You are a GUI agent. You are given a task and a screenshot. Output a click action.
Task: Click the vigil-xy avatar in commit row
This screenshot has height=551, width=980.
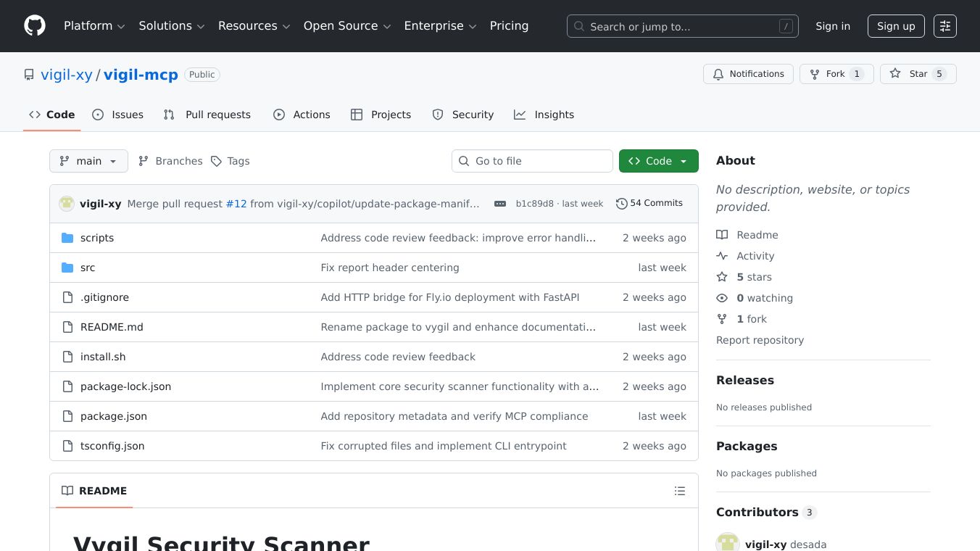click(67, 204)
